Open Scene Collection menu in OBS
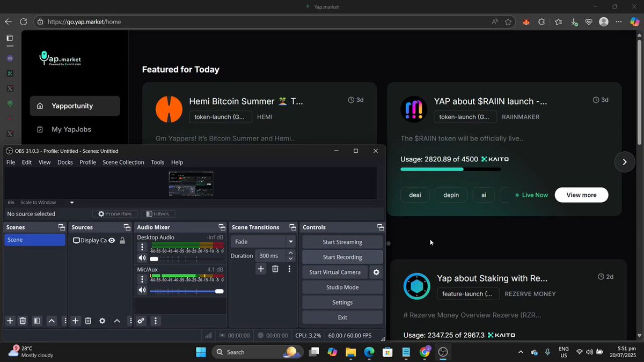This screenshot has height=362, width=644. pyautogui.click(x=123, y=162)
